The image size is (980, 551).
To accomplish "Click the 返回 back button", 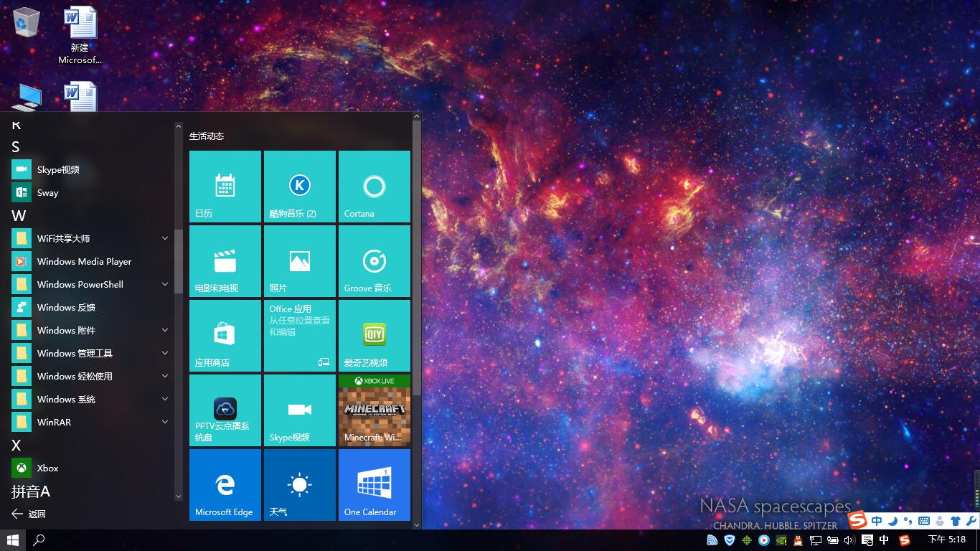I will coord(29,514).
